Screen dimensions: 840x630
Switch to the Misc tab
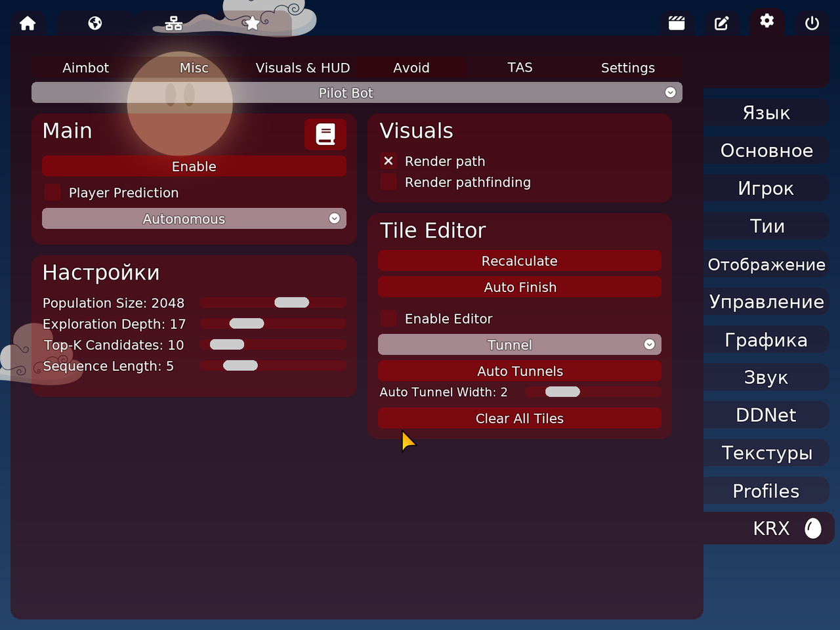click(x=194, y=68)
